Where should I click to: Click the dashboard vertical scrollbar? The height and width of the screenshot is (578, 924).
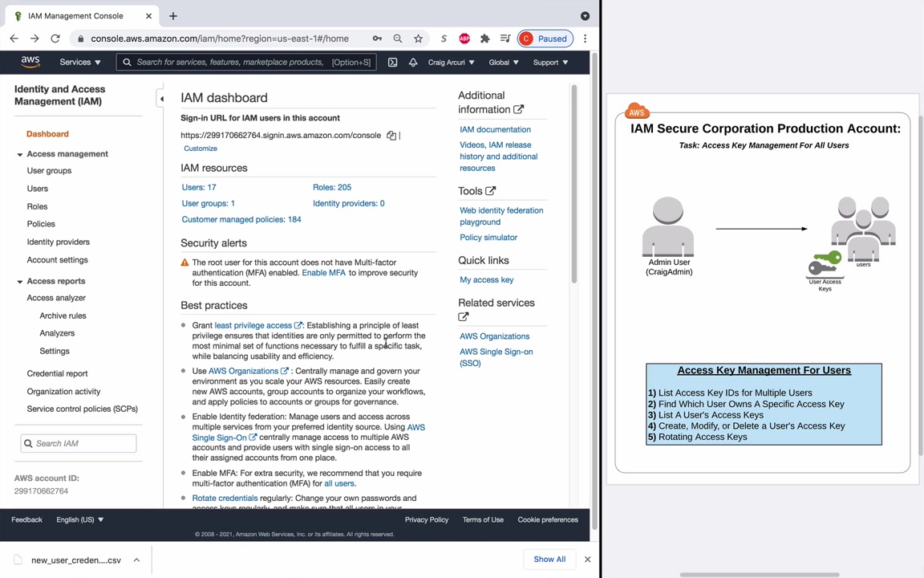574,184
